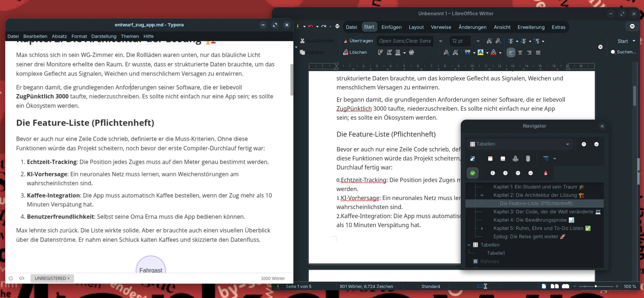
Task: Dismiss the UNREGISTERED badge in Typora
Action: pyautogui.click(x=68, y=278)
